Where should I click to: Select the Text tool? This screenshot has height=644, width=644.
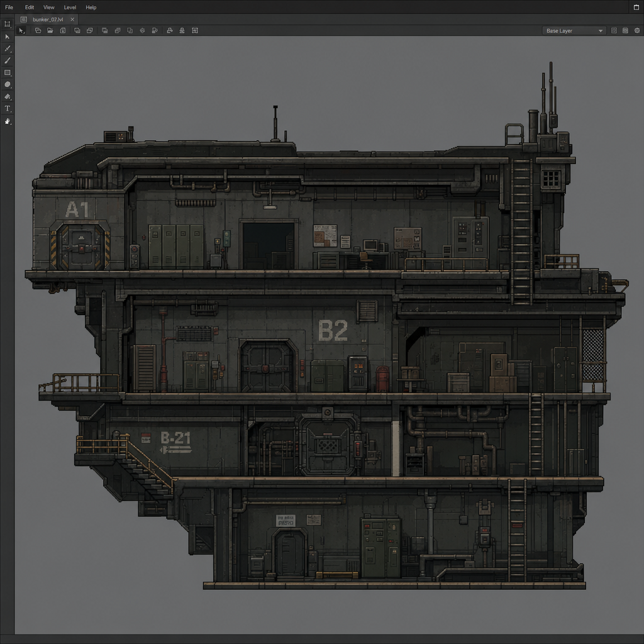coord(7,108)
